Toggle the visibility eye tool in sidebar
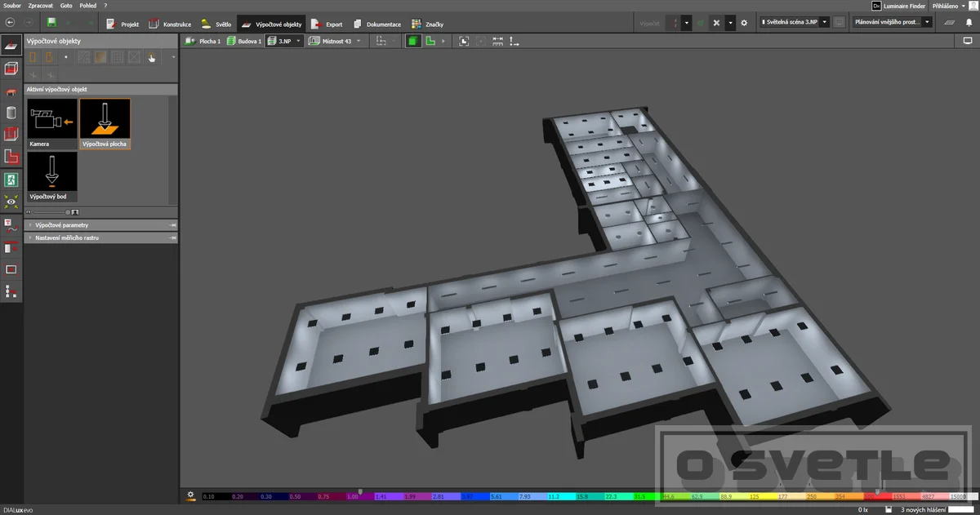 11,201
